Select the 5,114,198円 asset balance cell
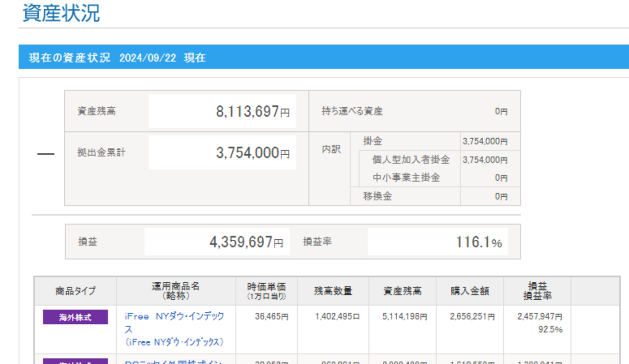 pyautogui.click(x=405, y=317)
